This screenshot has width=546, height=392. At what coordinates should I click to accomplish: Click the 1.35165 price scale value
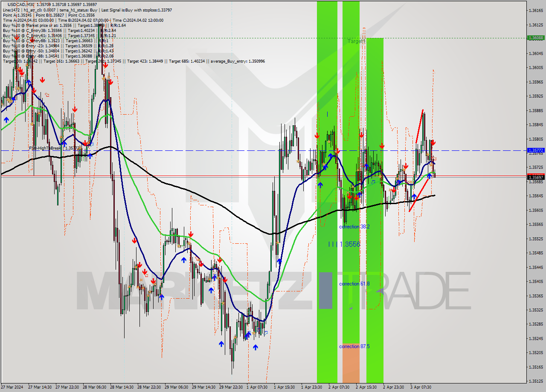coord(536,367)
